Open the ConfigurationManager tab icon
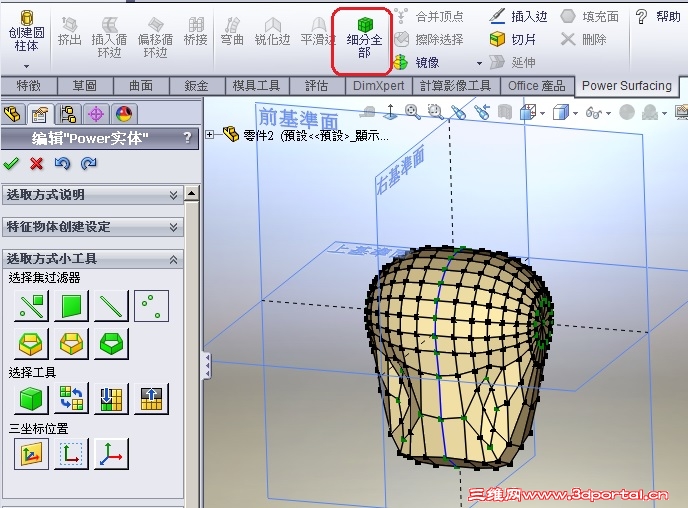Screen dimensions: 688x508 (68, 115)
